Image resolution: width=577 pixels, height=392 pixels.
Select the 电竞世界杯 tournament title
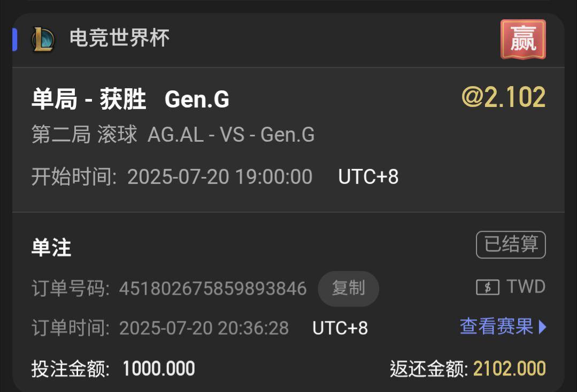(x=120, y=38)
